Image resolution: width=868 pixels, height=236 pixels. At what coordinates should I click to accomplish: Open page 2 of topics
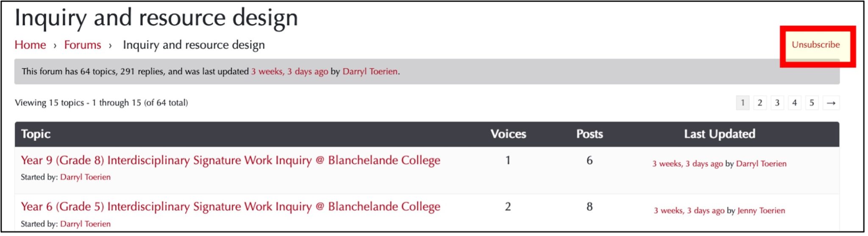point(760,103)
